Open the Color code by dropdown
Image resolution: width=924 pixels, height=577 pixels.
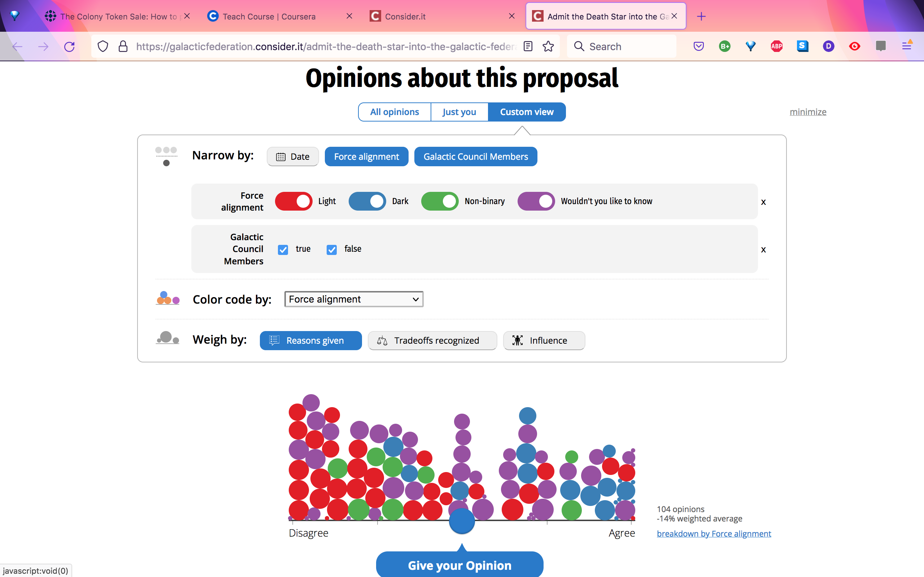354,299
